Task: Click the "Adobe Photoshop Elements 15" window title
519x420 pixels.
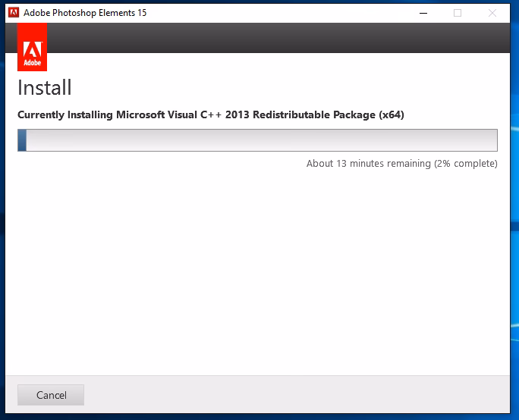Action: (85, 13)
